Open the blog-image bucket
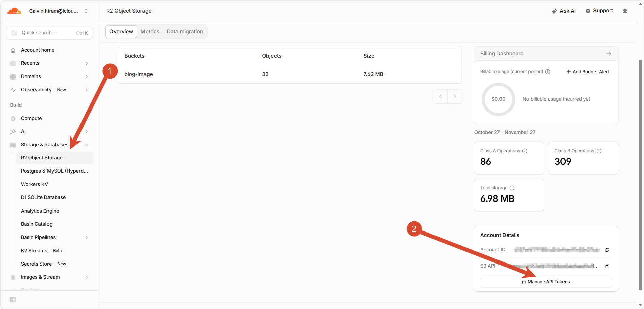The width and height of the screenshot is (644, 309). pos(138,74)
